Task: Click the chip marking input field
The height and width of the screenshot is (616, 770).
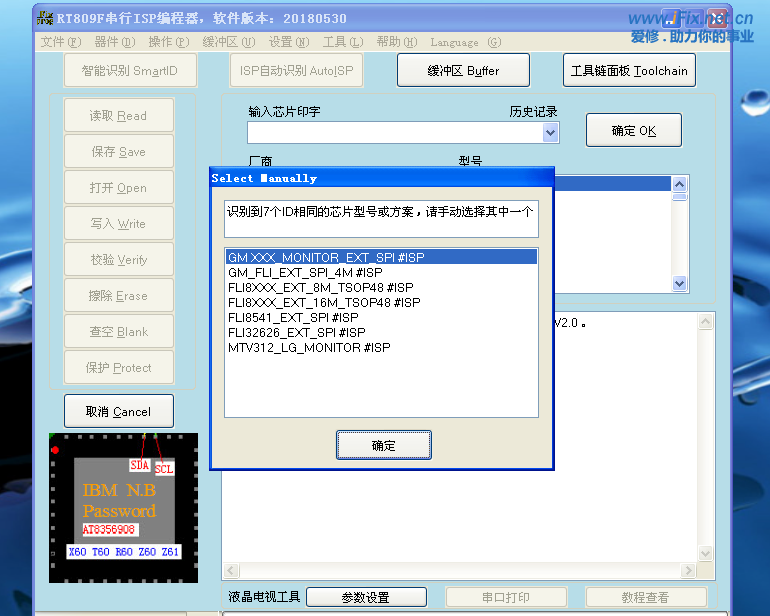Action: coord(394,133)
